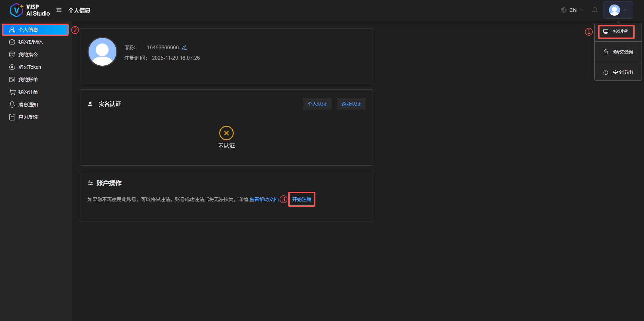Viewport: 644px width, 321px height.
Task: Click the 开始注销 link
Action: (x=302, y=199)
